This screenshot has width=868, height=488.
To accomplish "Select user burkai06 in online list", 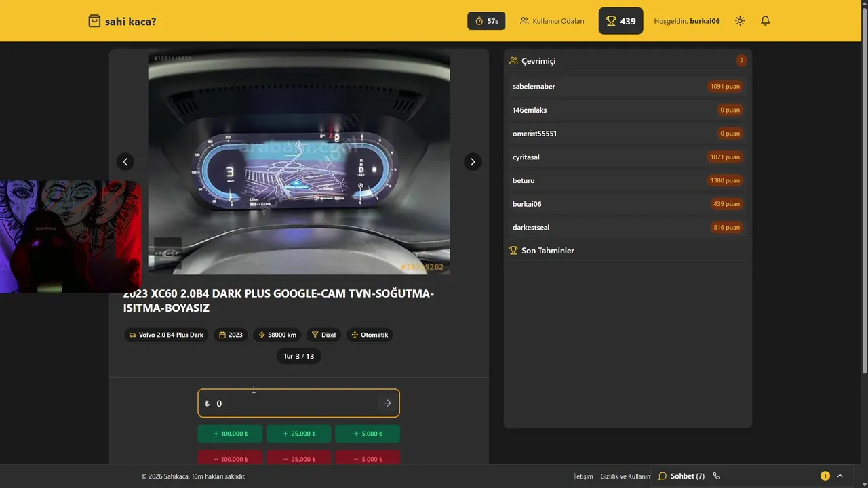I will point(627,204).
